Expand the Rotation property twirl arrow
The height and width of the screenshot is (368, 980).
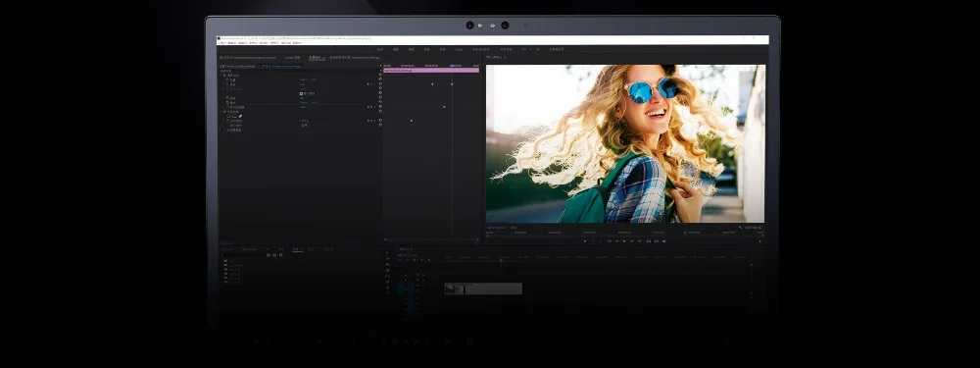point(223,98)
